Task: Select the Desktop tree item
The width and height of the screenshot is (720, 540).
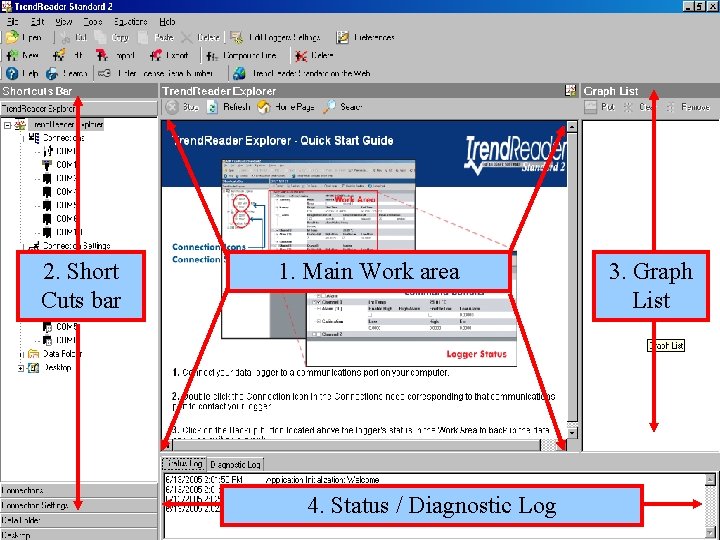Action: click(57, 368)
